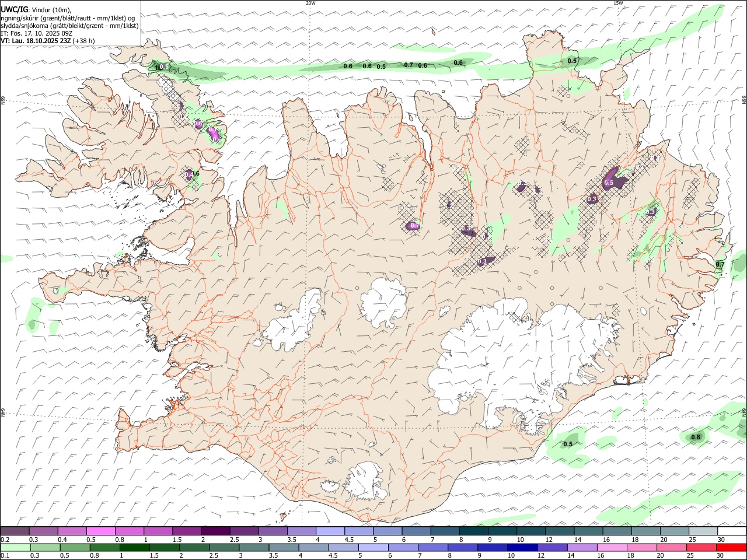Click the lavender 14 mm rain legend swatch
This screenshot has height=560, width=747.
pyautogui.click(x=582, y=547)
